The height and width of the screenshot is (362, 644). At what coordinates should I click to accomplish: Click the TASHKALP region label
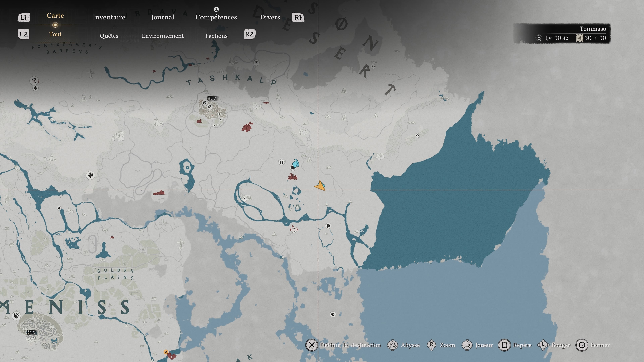[x=231, y=80]
